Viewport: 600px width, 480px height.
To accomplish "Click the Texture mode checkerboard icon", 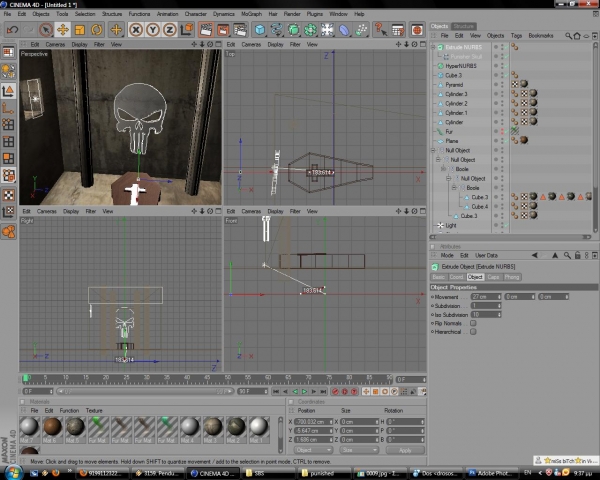I will [x=8, y=195].
